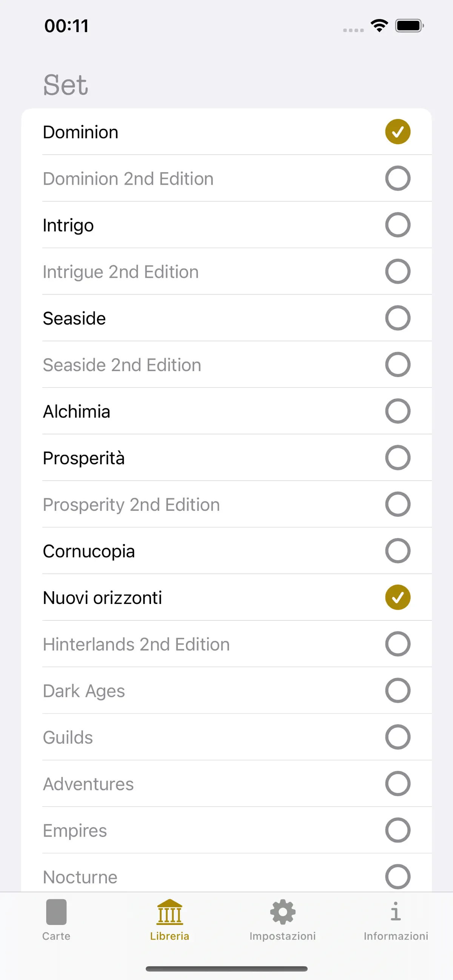Tap the Libreria building icon
Image resolution: width=453 pixels, height=980 pixels.
(169, 912)
